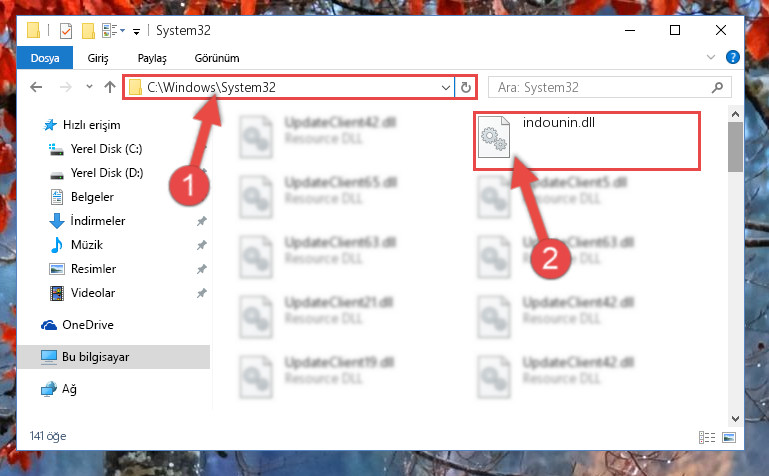Click the vertical scrollbar thumb
The width and height of the screenshot is (769, 476).
point(735,147)
